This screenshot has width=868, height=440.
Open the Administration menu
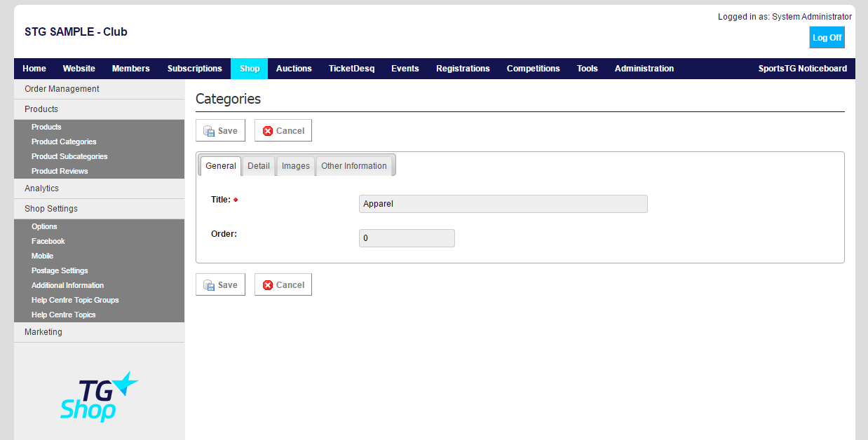(x=644, y=69)
